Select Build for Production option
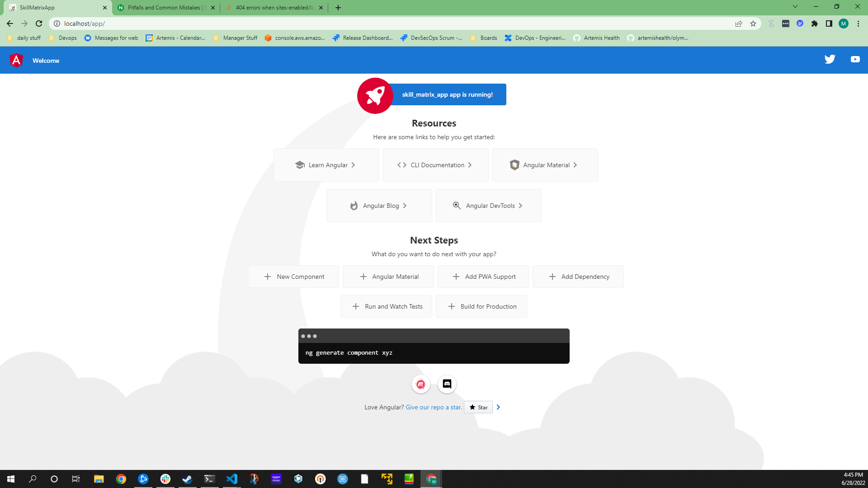The image size is (868, 488). [x=481, y=306]
